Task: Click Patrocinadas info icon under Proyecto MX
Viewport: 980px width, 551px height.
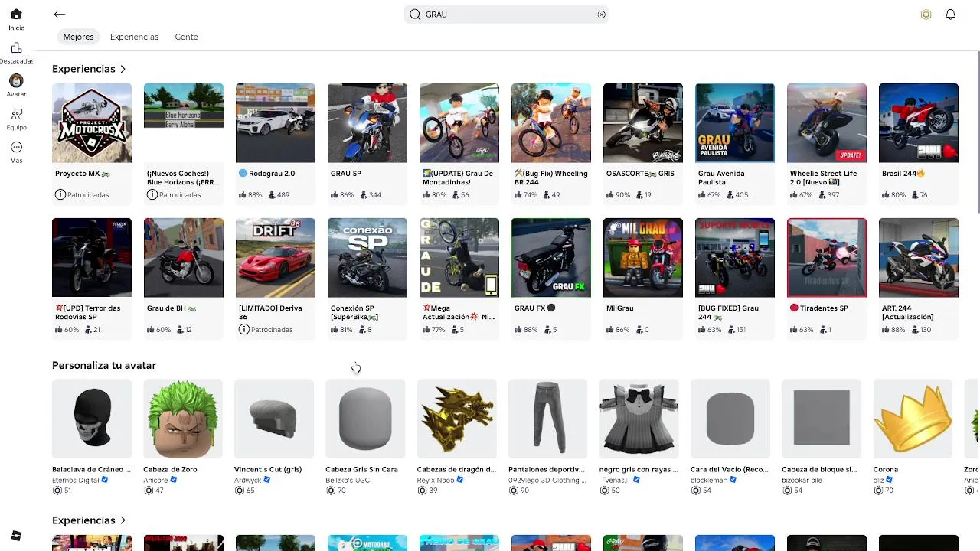Action: (x=60, y=195)
